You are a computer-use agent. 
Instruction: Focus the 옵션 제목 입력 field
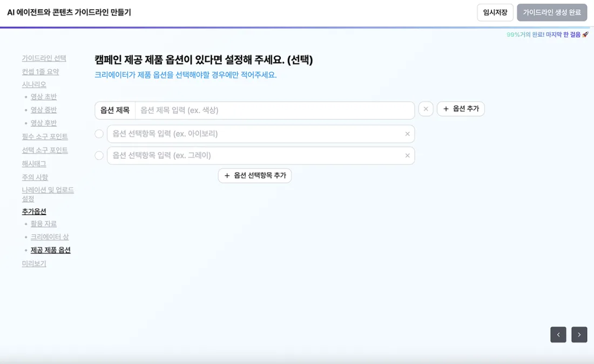(x=275, y=110)
